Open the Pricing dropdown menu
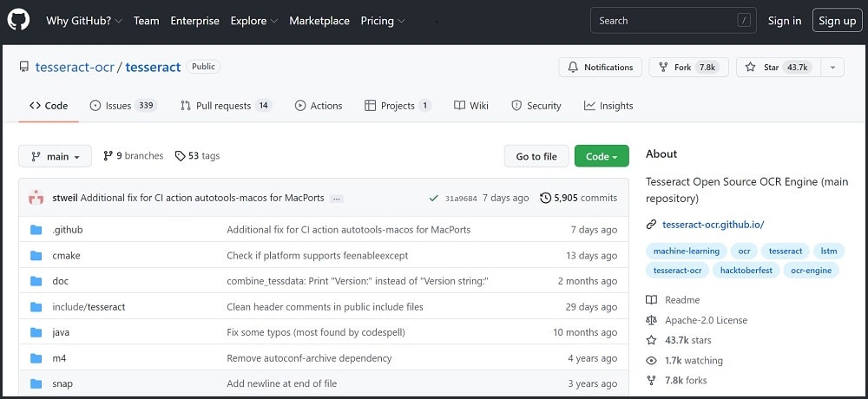The width and height of the screenshot is (868, 399). pyautogui.click(x=383, y=21)
